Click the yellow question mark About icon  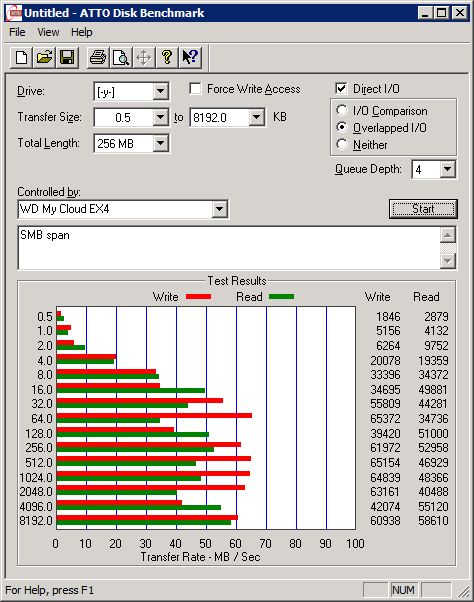tap(167, 58)
